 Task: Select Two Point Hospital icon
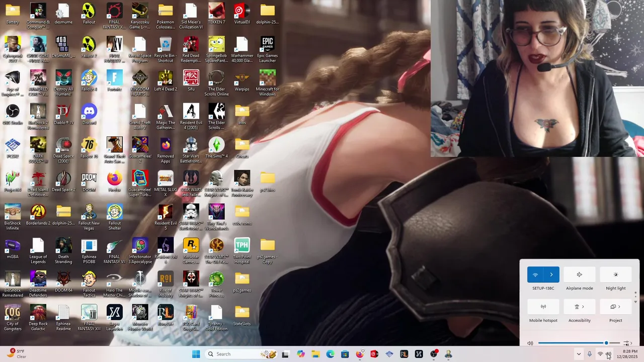click(242, 251)
